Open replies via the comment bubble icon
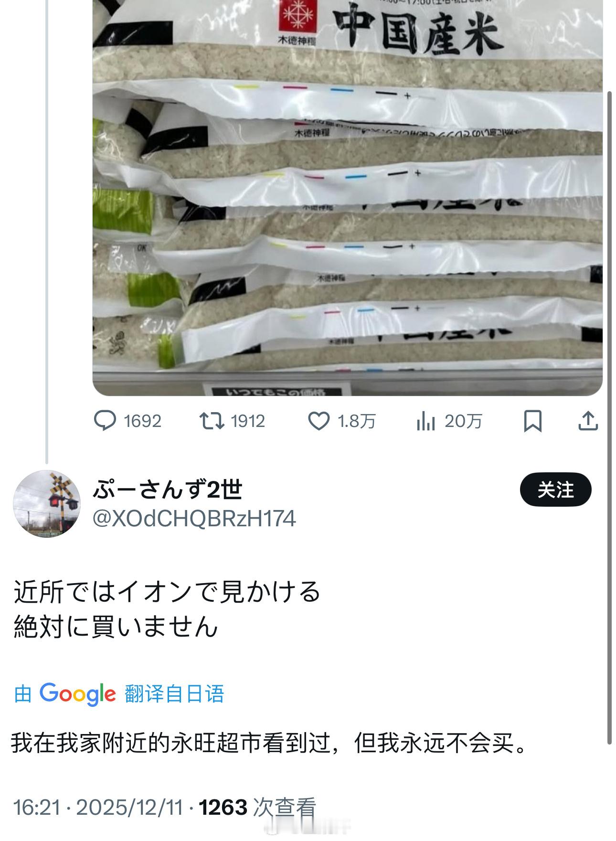 105,421
